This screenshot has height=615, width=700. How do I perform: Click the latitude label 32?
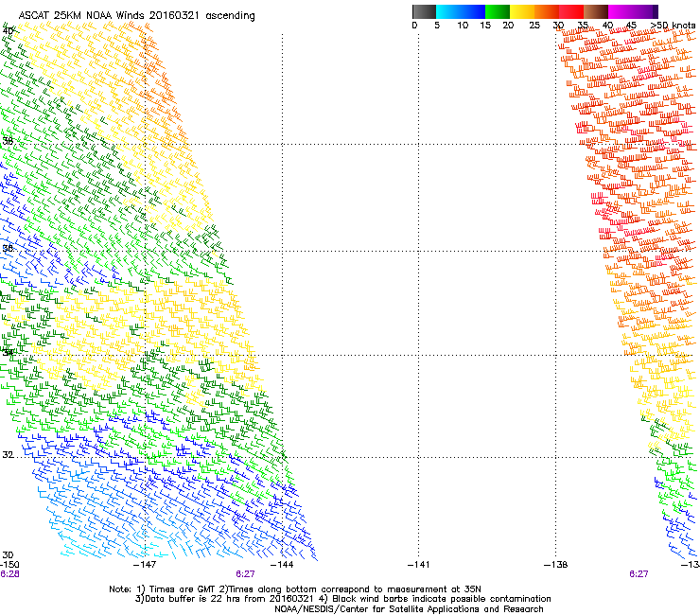click(8, 455)
